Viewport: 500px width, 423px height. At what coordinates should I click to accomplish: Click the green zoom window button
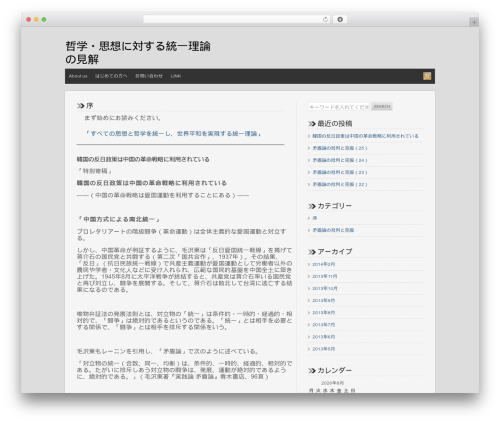click(x=44, y=19)
